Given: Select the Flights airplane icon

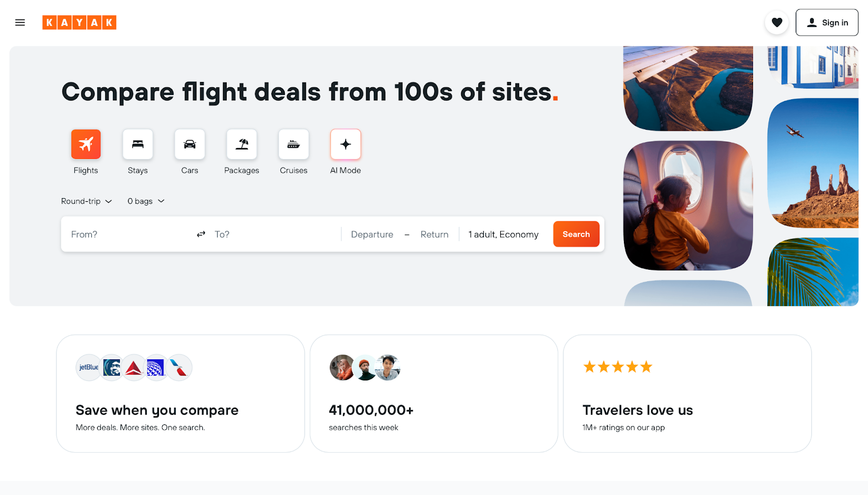Looking at the screenshot, I should [86, 144].
